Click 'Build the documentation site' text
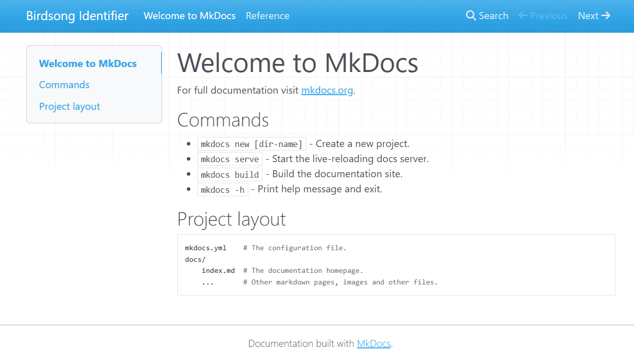This screenshot has height=364, width=634. [x=336, y=174]
